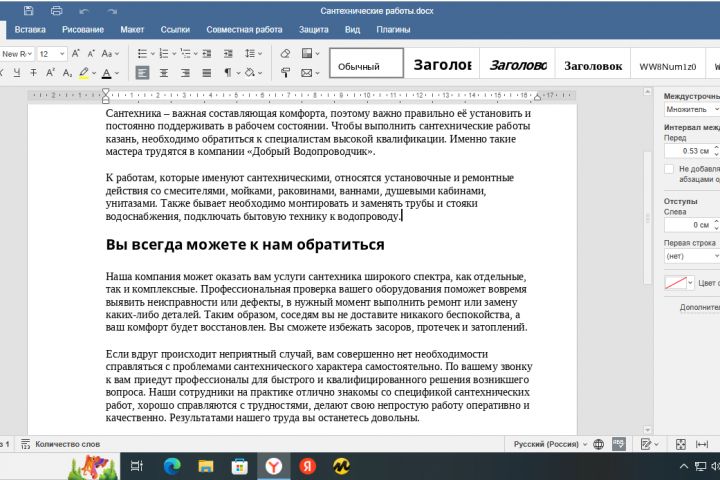Clear formatting with the eraser icon

pos(285,54)
